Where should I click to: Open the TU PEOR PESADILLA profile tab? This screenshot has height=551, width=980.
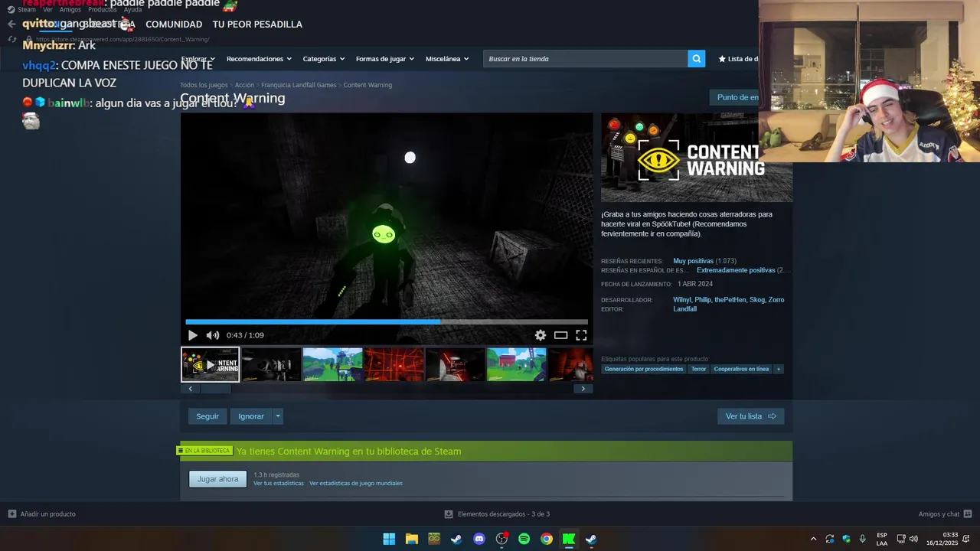(257, 24)
